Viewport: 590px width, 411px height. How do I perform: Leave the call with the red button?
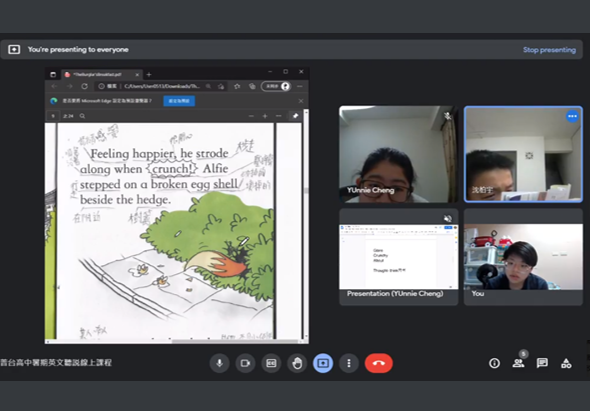379,363
